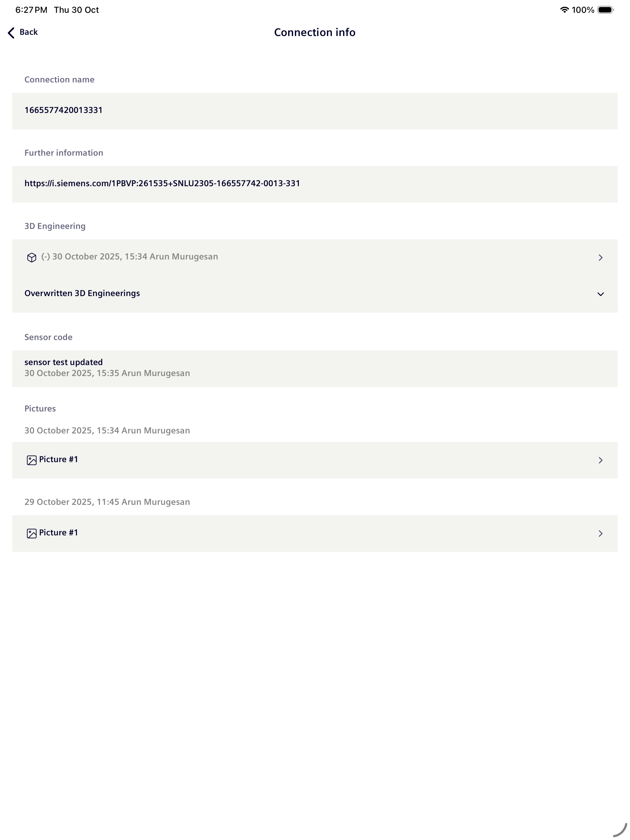Tap the Wi-Fi status icon
Viewport: 630px width, 840px height.
coord(564,10)
